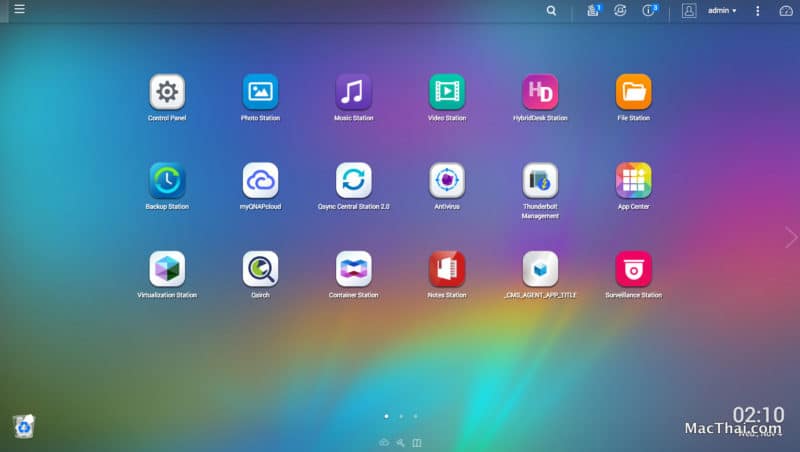The image size is (800, 452).
Task: Open the Control Panel app
Action: [x=167, y=92]
